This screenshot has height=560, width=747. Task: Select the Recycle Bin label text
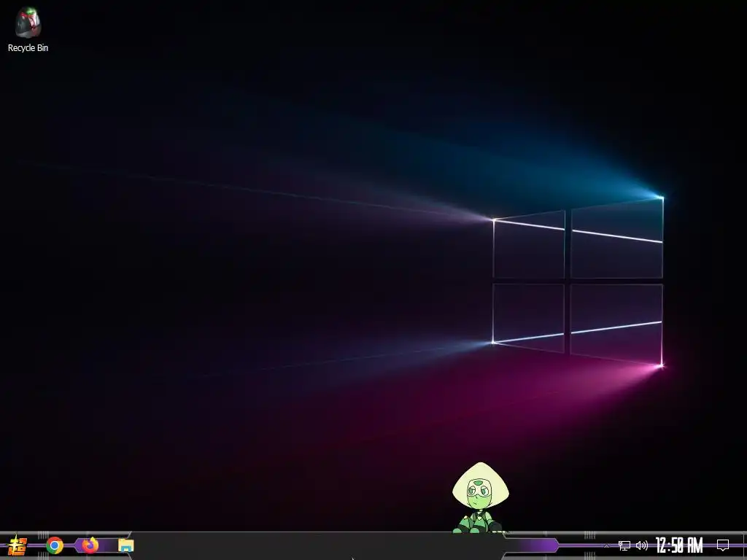tap(28, 47)
